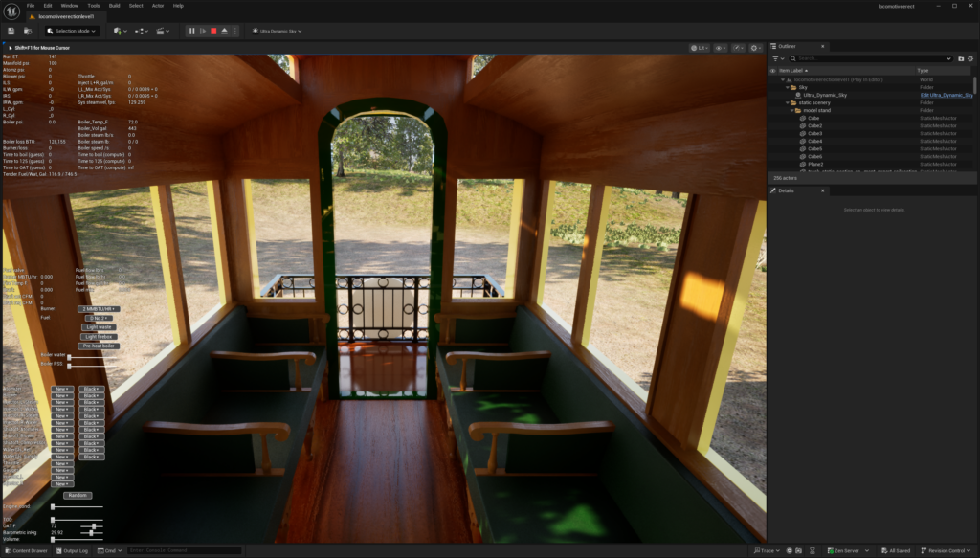980x558 pixels.
Task: Click the add folder icon in Outliner
Action: (x=959, y=58)
